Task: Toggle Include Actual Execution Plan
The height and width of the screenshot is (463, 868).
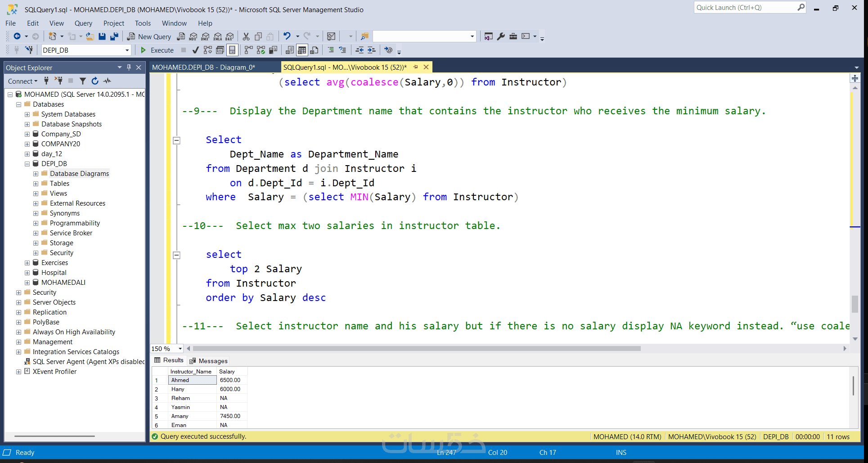Action: (249, 50)
